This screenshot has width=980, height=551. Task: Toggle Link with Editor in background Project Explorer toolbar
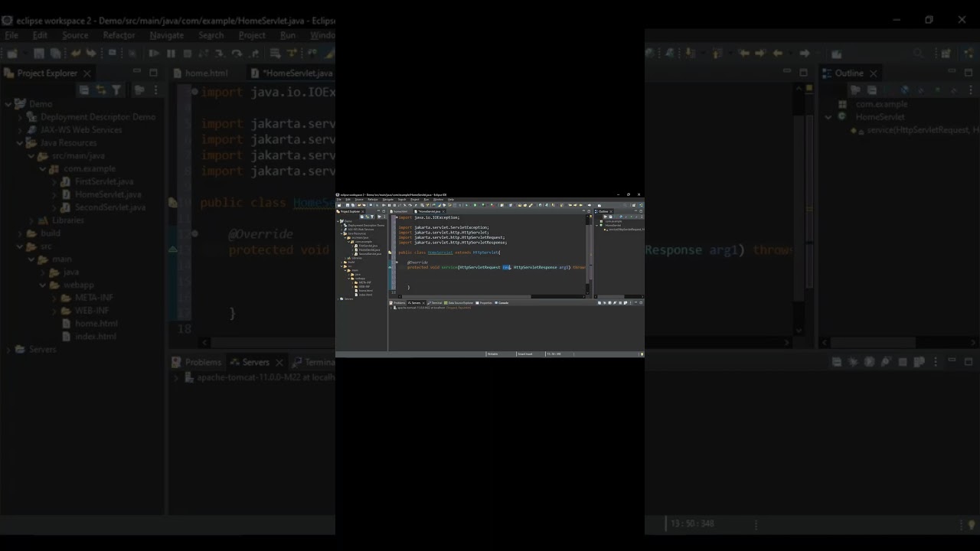pyautogui.click(x=100, y=90)
